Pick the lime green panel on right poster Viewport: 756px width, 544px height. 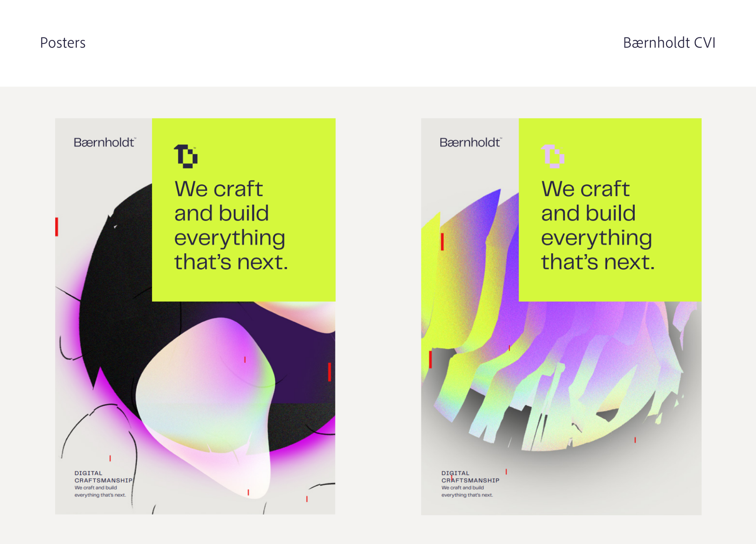pyautogui.click(x=610, y=210)
